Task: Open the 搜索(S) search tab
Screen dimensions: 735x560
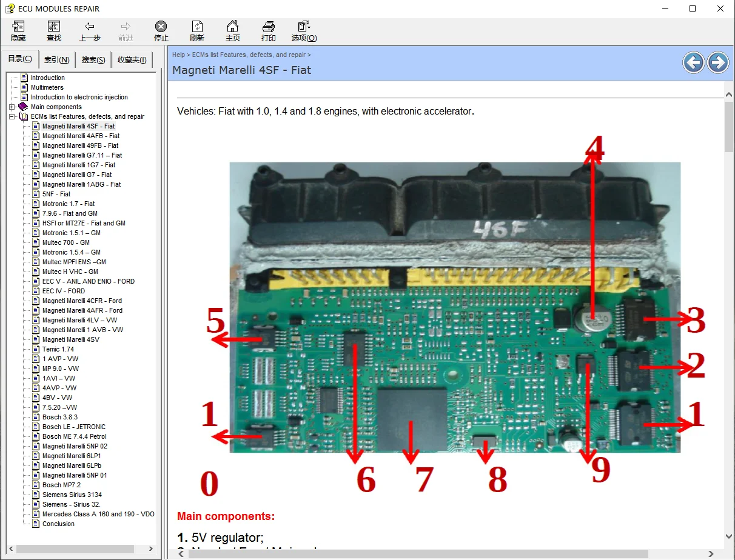Action: [92, 59]
